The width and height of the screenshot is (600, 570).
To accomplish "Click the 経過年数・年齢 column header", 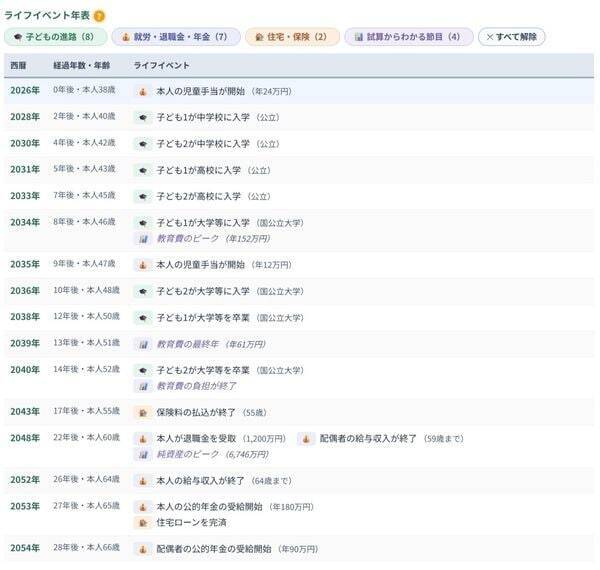I will coord(82,65).
